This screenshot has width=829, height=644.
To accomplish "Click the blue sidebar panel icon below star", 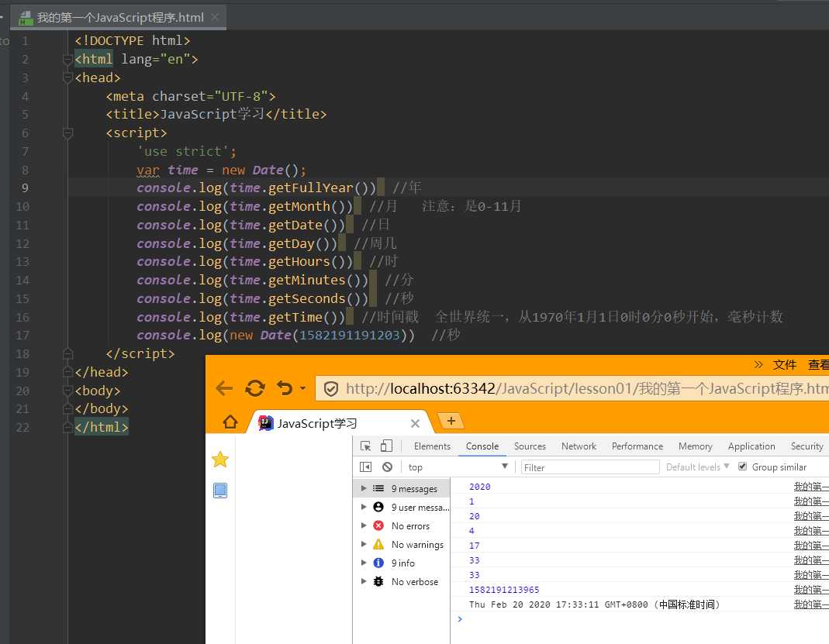I will (x=220, y=491).
